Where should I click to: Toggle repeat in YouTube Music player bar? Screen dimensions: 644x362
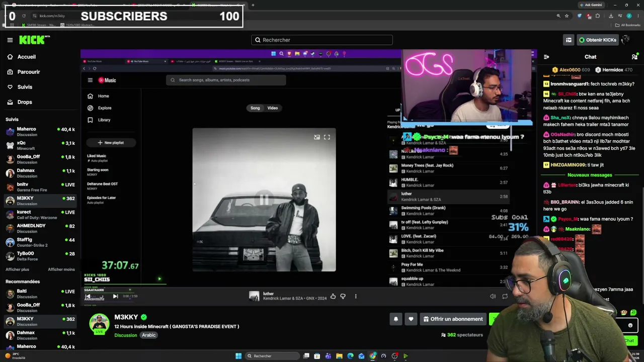[505, 297]
